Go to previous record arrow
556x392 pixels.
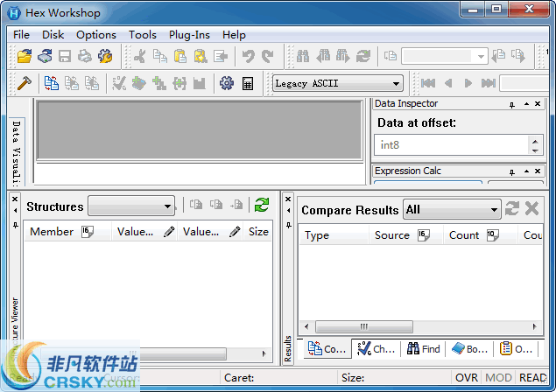(448, 83)
